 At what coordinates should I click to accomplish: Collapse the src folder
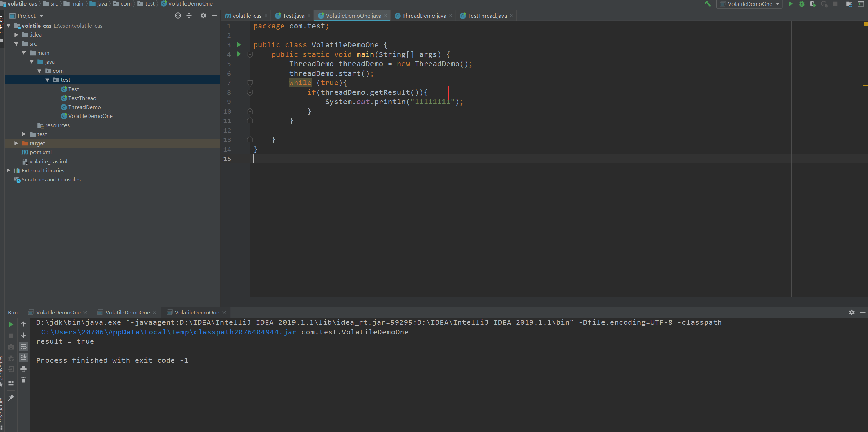[x=16, y=44]
